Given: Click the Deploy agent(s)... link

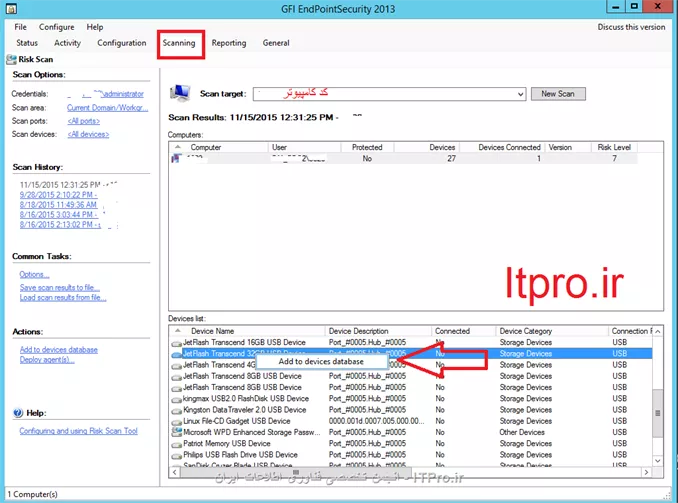Looking at the screenshot, I should coord(47,360).
